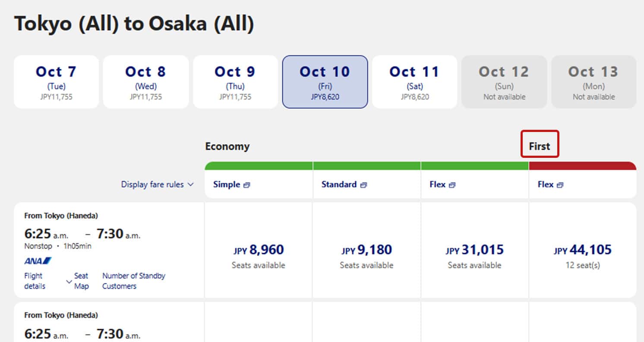The width and height of the screenshot is (644, 342).
Task: Choose JPY 44,105 First Flex fare
Action: [582, 250]
